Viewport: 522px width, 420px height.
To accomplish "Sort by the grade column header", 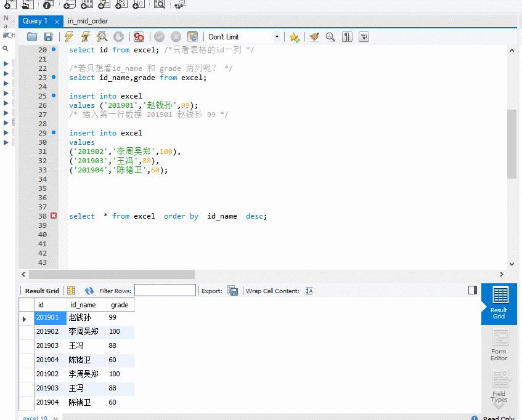I will click(121, 305).
